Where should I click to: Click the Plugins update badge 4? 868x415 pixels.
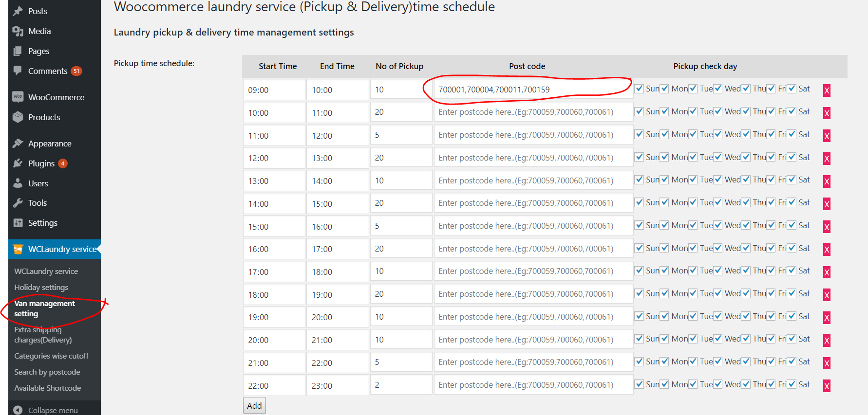[63, 163]
